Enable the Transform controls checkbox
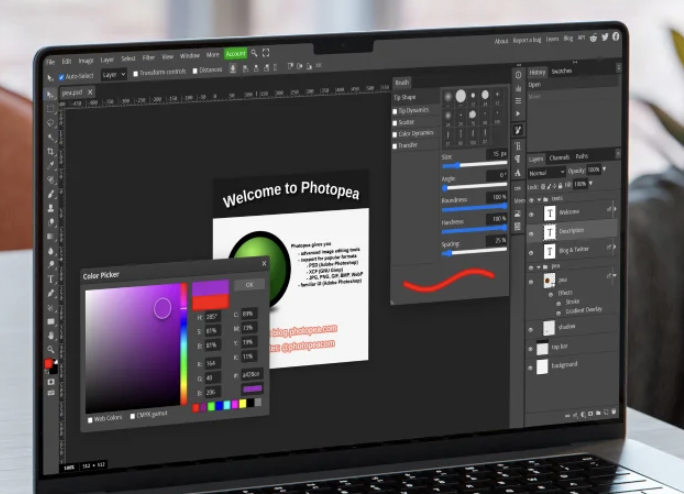The width and height of the screenshot is (684, 494). coord(133,72)
